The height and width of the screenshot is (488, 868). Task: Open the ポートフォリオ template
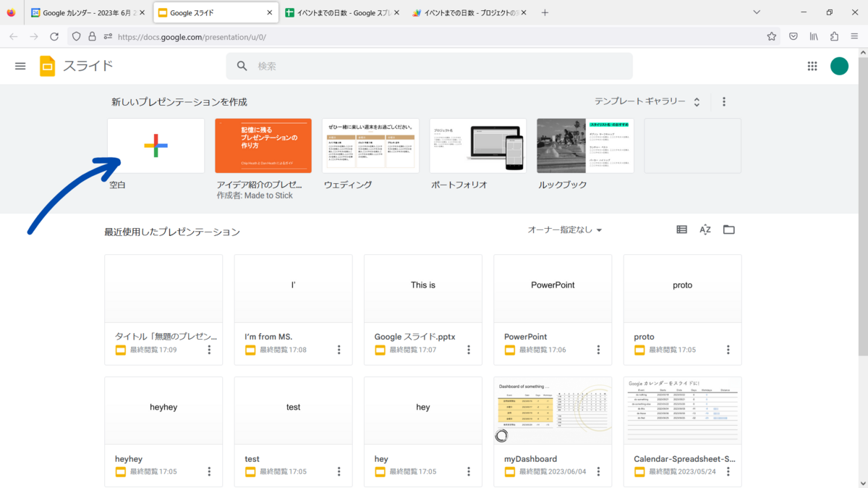478,146
